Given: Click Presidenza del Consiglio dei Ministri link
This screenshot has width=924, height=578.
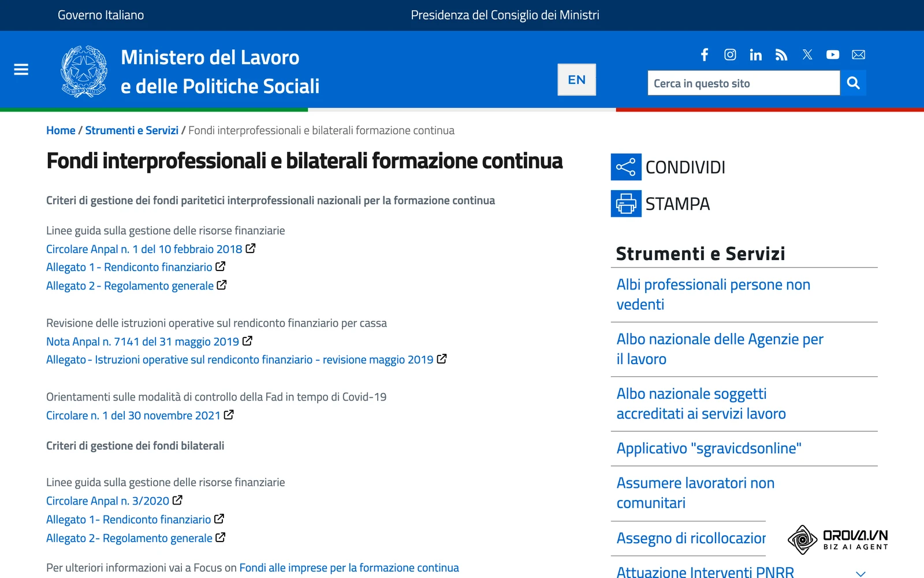Looking at the screenshot, I should pos(505,15).
